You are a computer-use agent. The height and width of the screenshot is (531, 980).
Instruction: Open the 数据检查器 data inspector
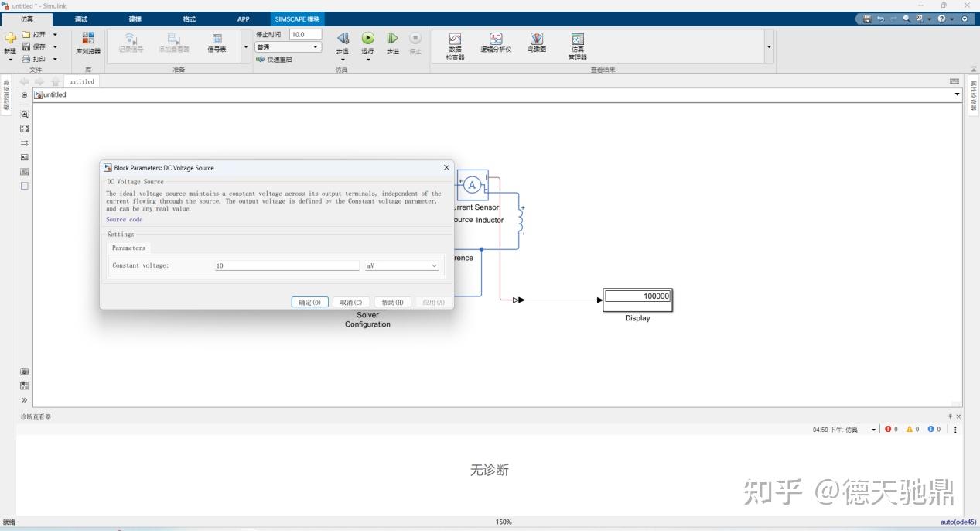coord(456,45)
